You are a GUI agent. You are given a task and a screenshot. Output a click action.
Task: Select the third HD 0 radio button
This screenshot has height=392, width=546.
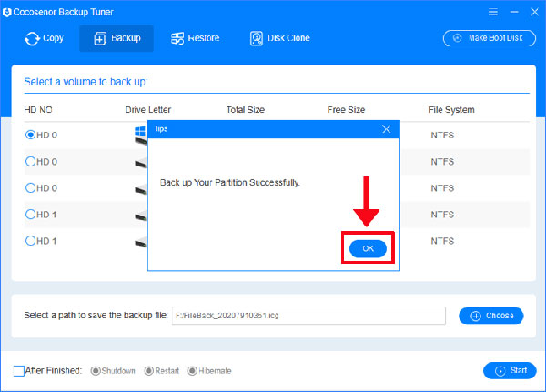30,187
